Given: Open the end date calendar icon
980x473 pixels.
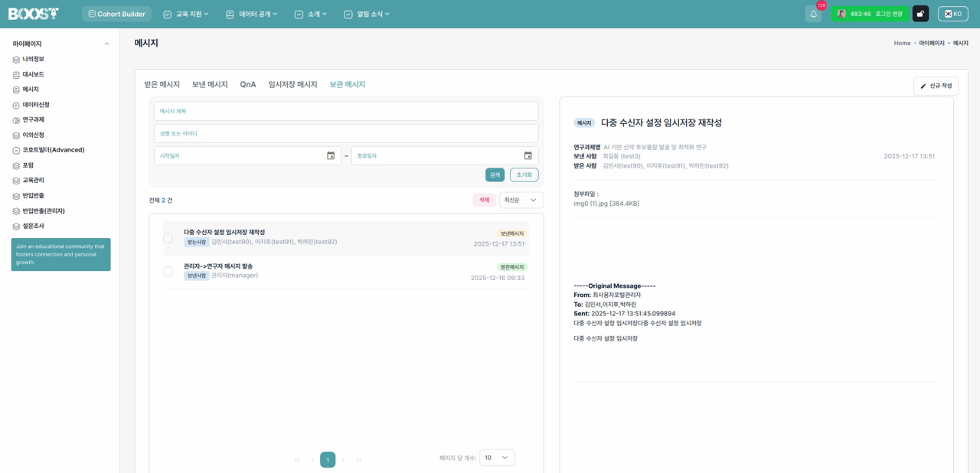Looking at the screenshot, I should [x=528, y=155].
